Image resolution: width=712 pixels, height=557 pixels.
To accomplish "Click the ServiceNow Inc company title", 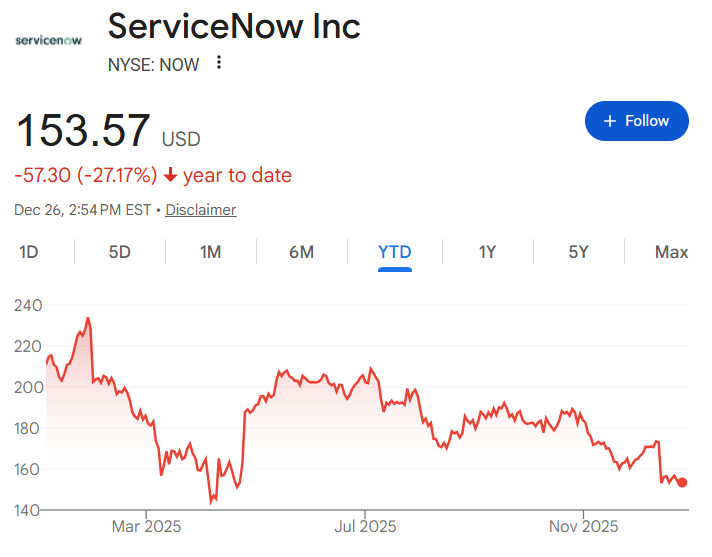I will pos(234,26).
